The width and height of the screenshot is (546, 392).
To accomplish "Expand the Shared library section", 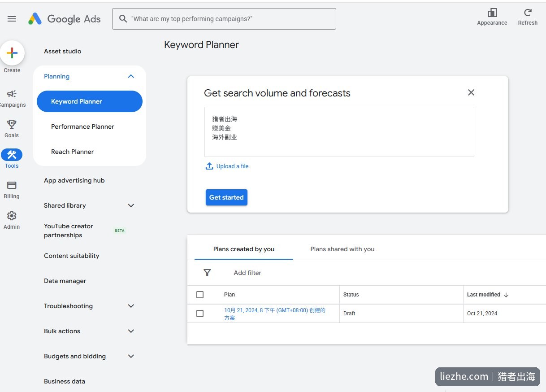I will (131, 205).
